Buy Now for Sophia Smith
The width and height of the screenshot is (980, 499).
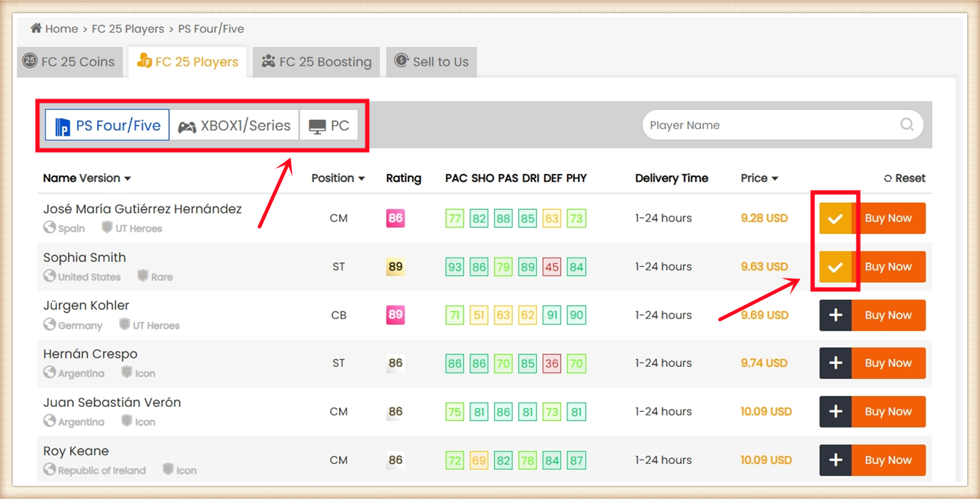[x=889, y=267]
